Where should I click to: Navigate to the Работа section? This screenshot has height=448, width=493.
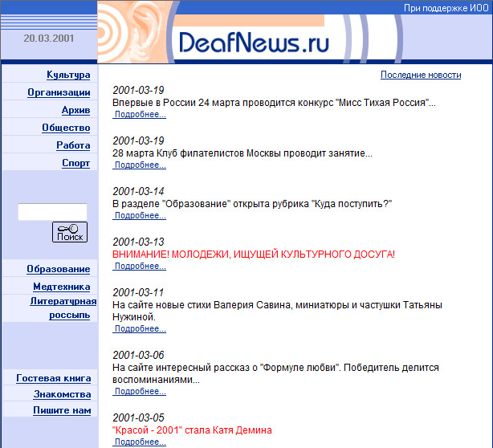tap(73, 145)
